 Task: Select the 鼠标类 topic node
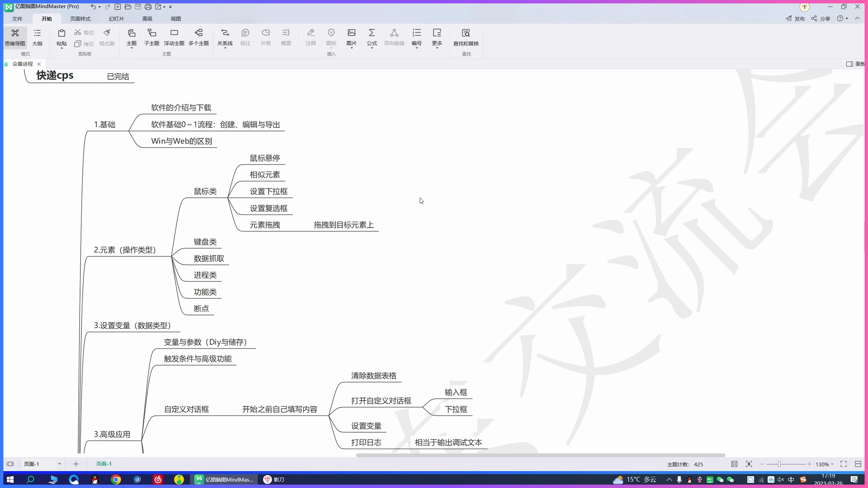coord(205,191)
